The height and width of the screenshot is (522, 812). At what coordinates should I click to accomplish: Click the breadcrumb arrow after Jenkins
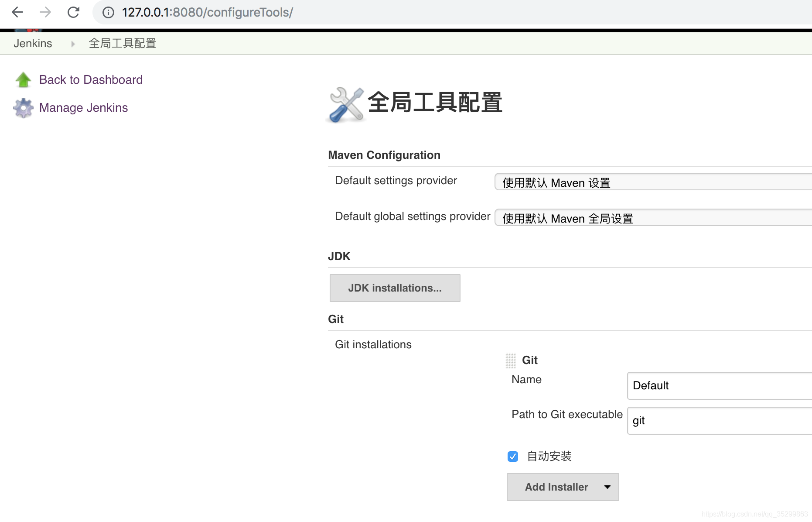[73, 44]
